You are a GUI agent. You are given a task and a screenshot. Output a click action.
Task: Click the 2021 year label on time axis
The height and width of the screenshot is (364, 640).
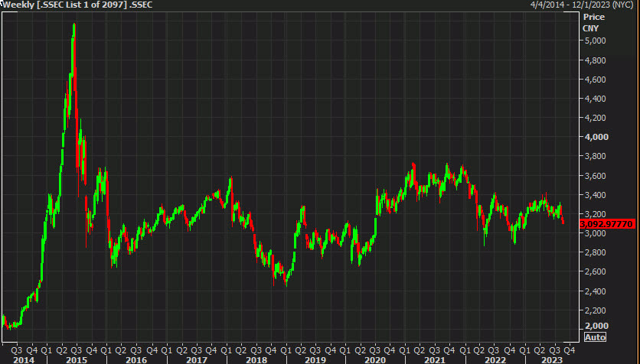coord(435,360)
